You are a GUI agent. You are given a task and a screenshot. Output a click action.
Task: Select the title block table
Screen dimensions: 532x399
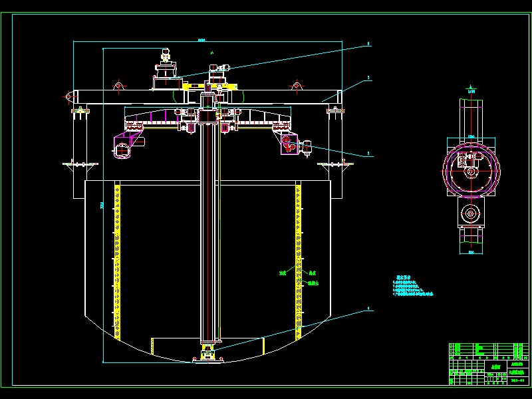point(489,364)
